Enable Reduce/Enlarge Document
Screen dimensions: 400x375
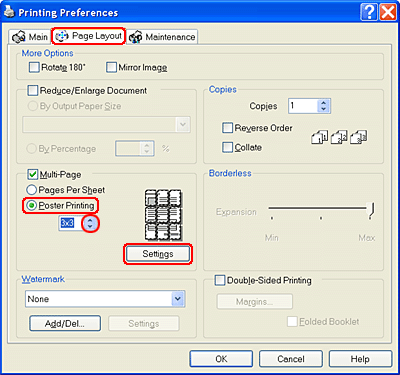click(33, 91)
